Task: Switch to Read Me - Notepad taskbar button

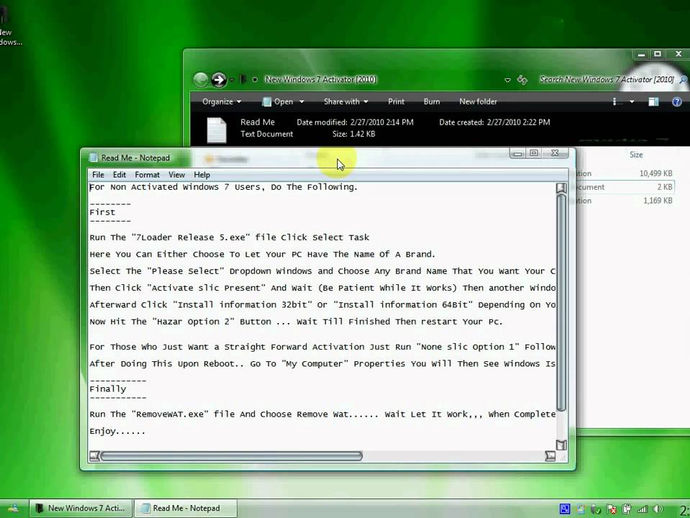Action: click(185, 508)
